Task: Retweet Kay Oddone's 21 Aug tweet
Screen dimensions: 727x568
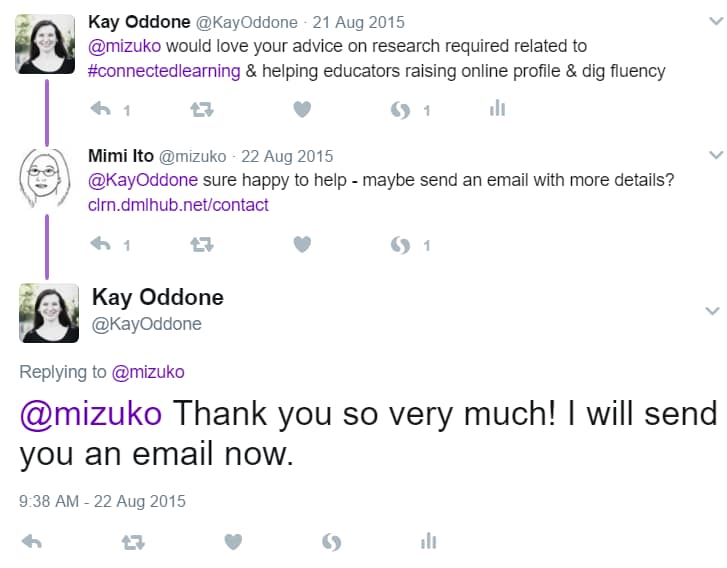Action: click(202, 110)
